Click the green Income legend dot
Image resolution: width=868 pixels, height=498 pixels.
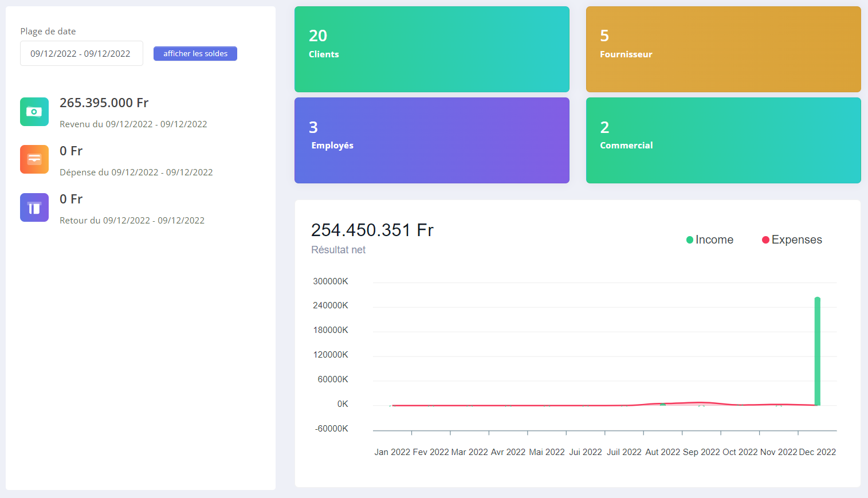pos(690,240)
